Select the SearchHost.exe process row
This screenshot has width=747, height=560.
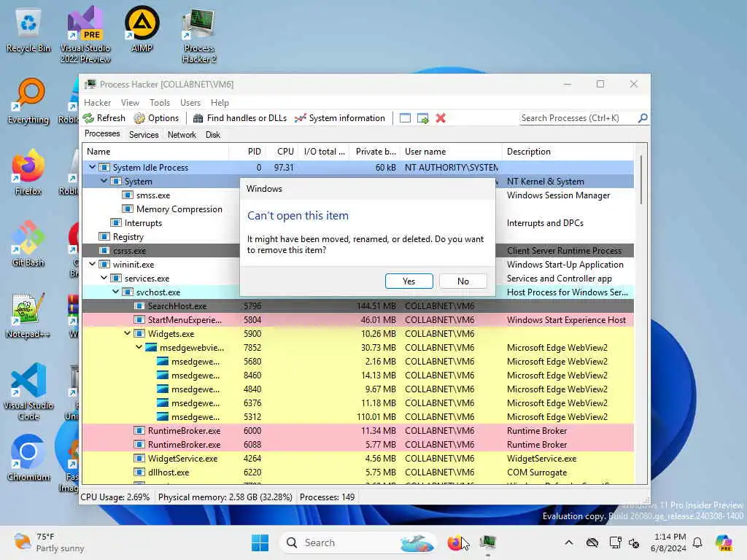pos(357,306)
